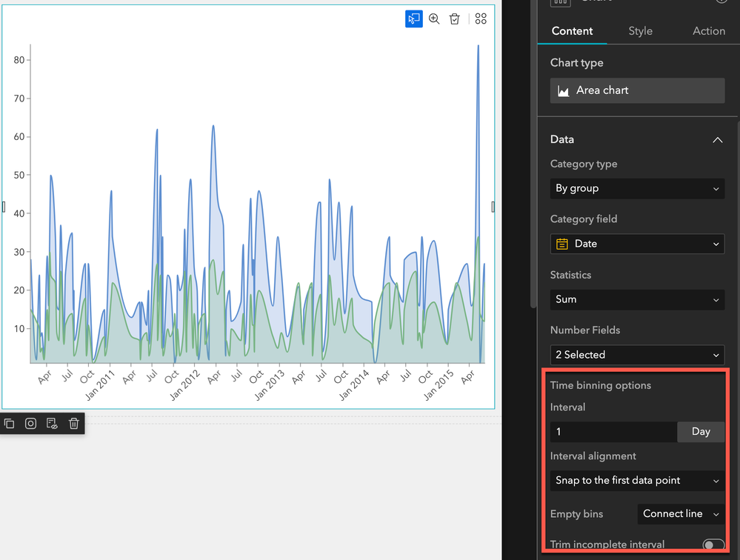740x560 pixels.
Task: Click the left resize handle of chart
Action: (x=4, y=207)
